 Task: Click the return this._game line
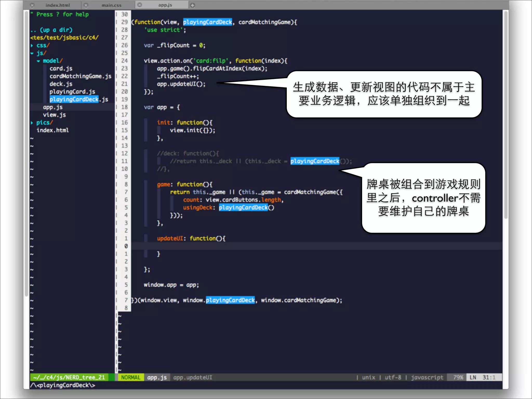(256, 192)
